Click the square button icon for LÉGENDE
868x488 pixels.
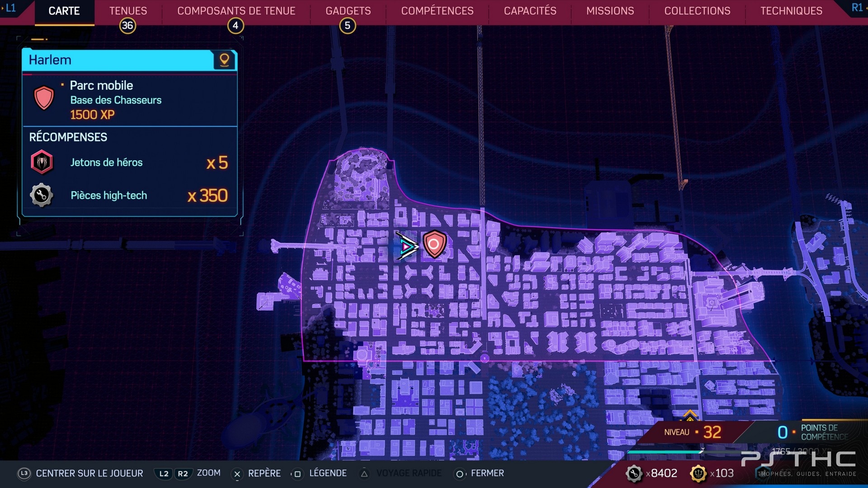pos(297,474)
